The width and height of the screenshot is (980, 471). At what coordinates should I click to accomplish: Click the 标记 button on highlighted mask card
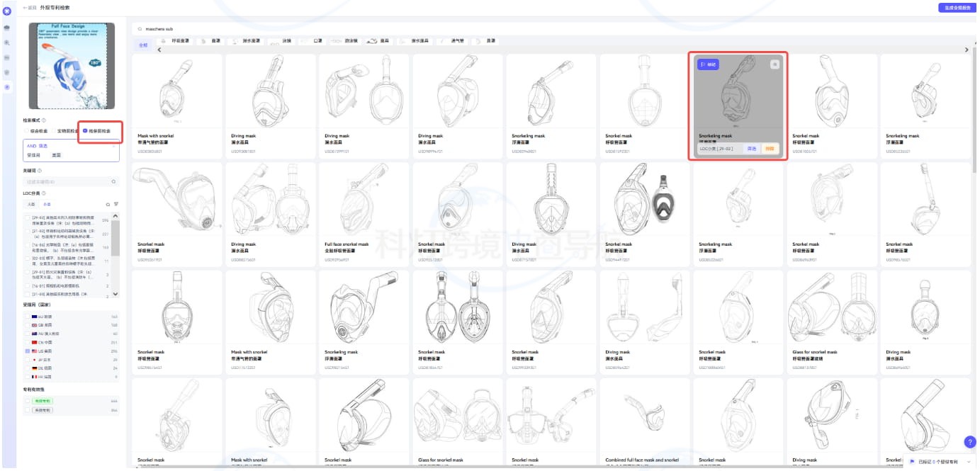pos(709,64)
